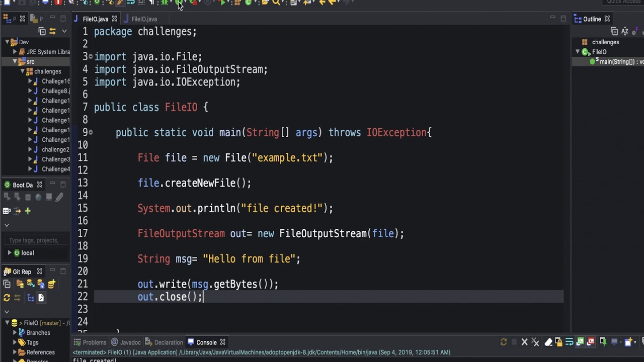Collapse the Dev project node
Image resolution: width=644 pixels, height=362 pixels.
(8, 42)
